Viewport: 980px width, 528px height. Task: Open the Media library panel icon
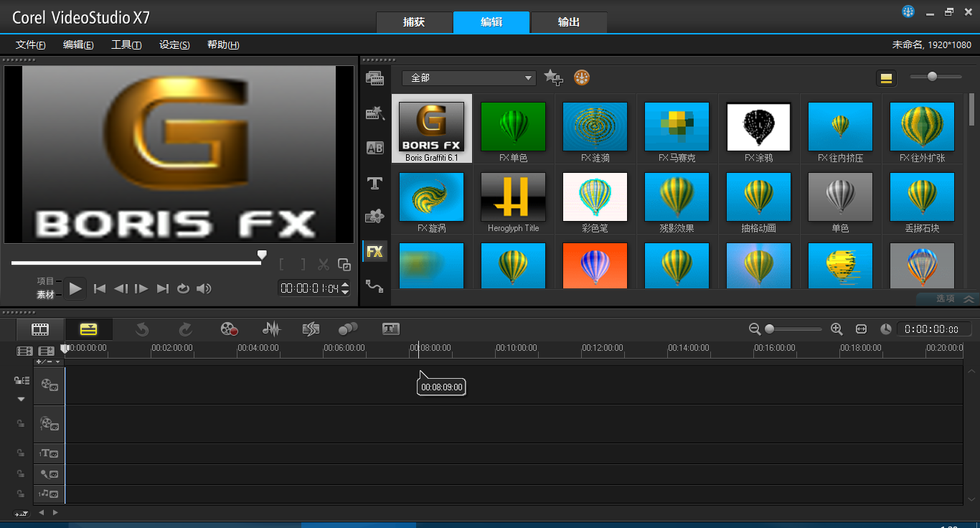(374, 78)
